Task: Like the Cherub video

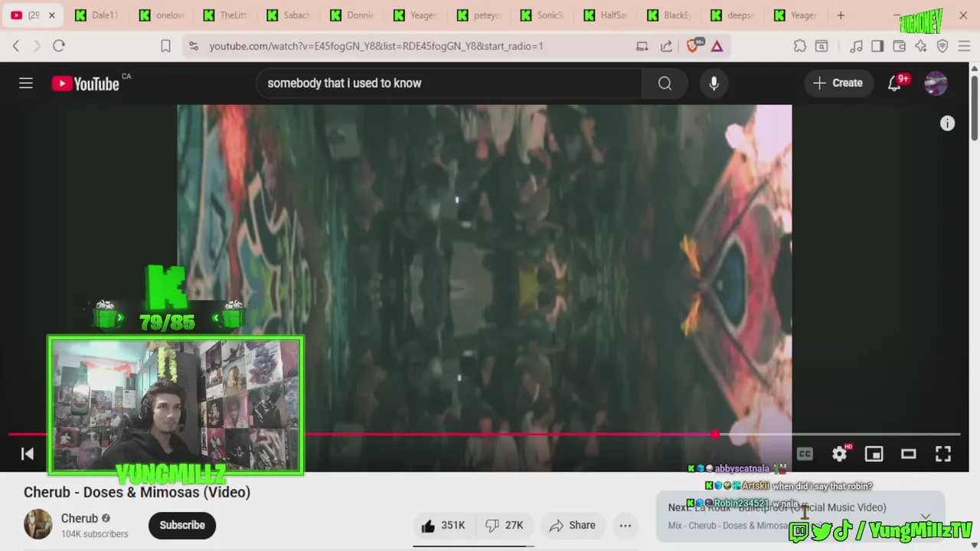Action: point(443,525)
